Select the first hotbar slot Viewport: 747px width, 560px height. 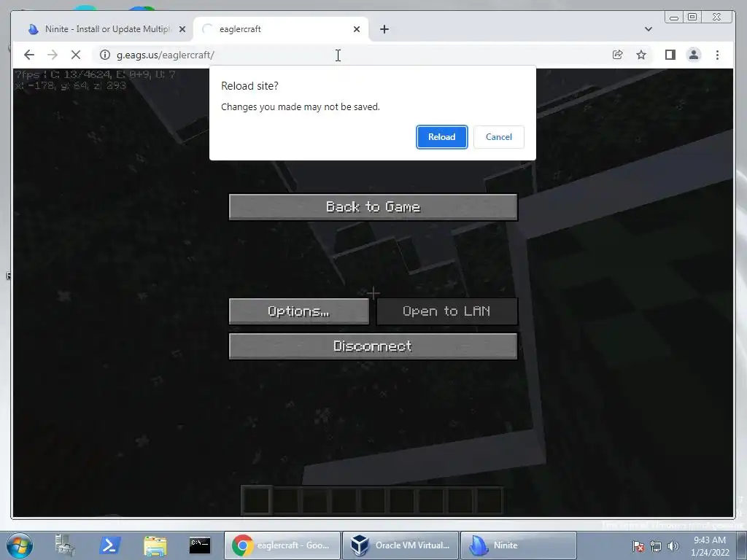tap(257, 500)
